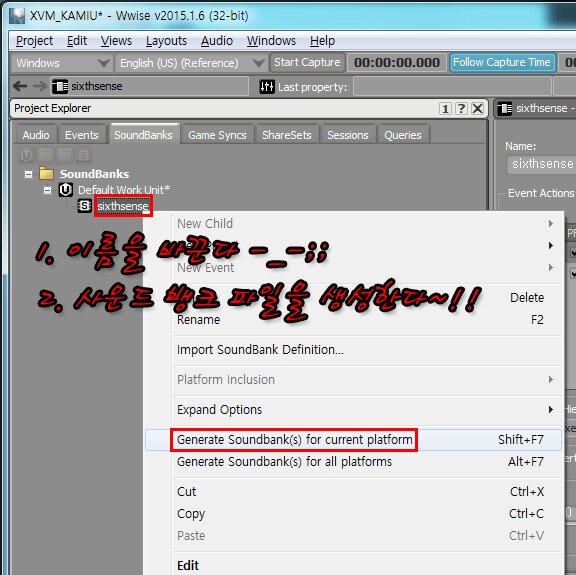Collapse the SoundBanks root folder
This screenshot has width=576, height=575.
(x=28, y=174)
